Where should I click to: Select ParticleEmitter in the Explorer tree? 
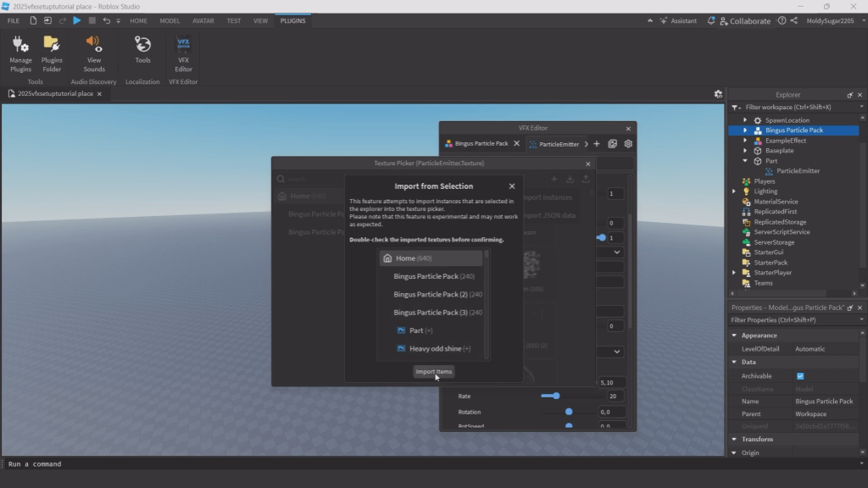(797, 171)
